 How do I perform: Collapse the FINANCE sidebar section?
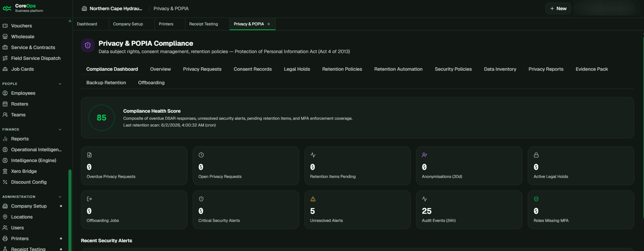(x=60, y=130)
